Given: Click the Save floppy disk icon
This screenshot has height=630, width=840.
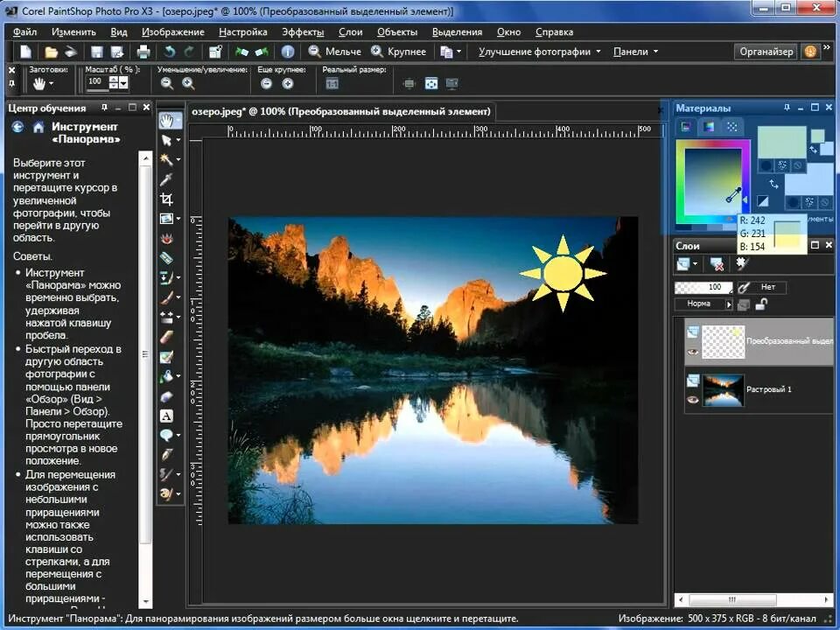Looking at the screenshot, I should point(96,52).
